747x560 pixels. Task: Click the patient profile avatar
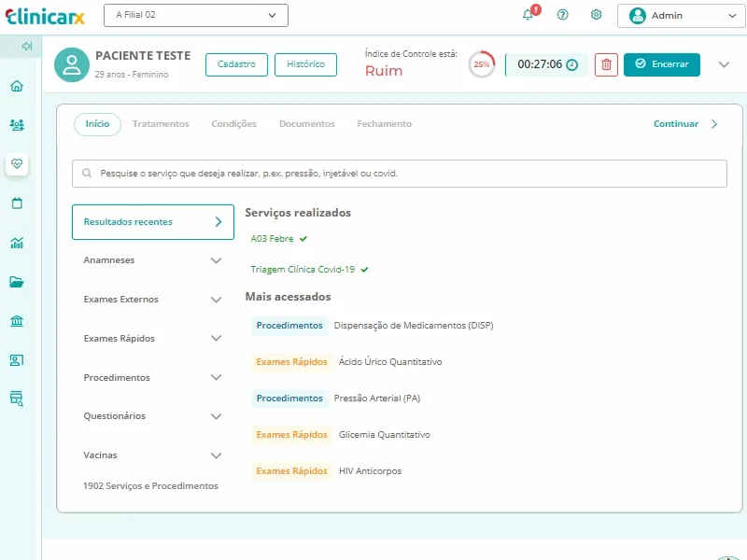pos(72,64)
